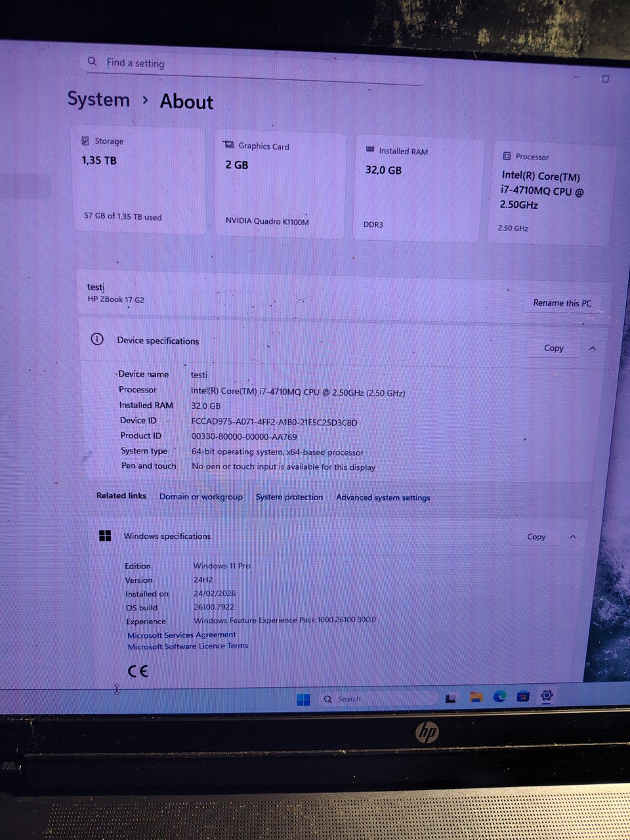Click the Processor card icon
The width and height of the screenshot is (630, 840).
click(x=507, y=156)
